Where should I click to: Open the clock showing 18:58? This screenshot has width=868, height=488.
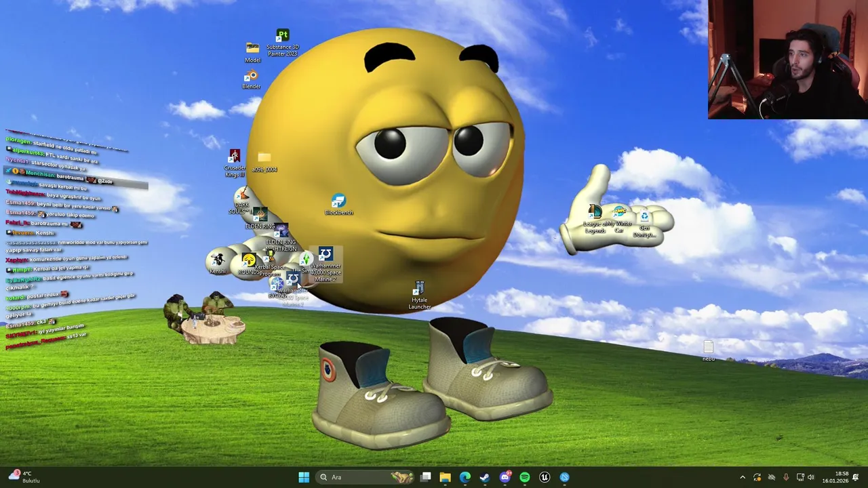coord(835,477)
